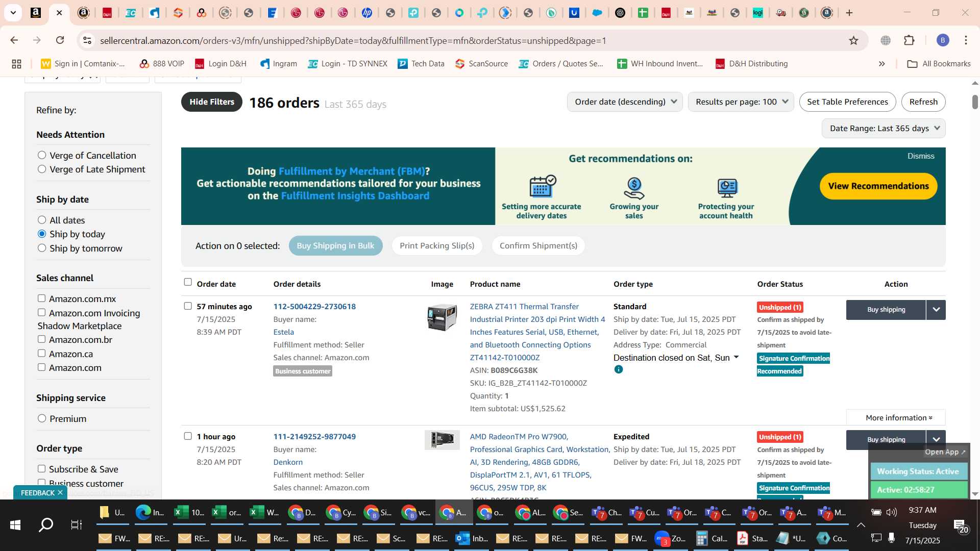Click the info icon below Destination closed
980x551 pixels.
[619, 369]
